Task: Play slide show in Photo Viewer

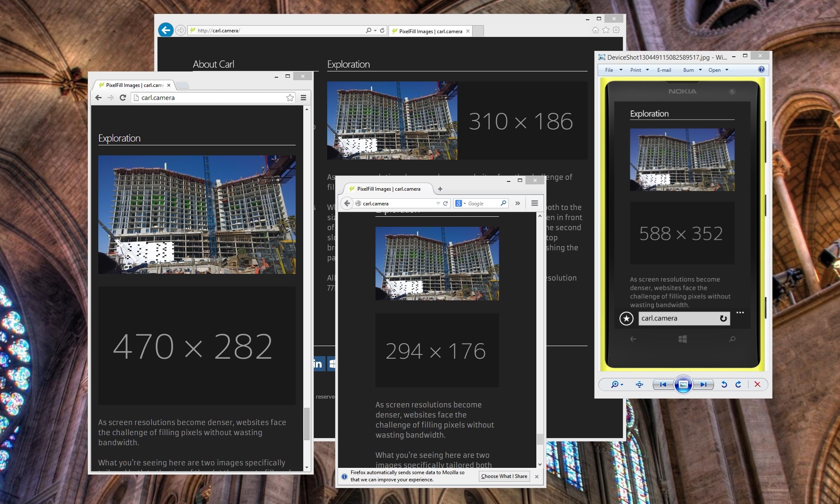Action: (x=683, y=384)
